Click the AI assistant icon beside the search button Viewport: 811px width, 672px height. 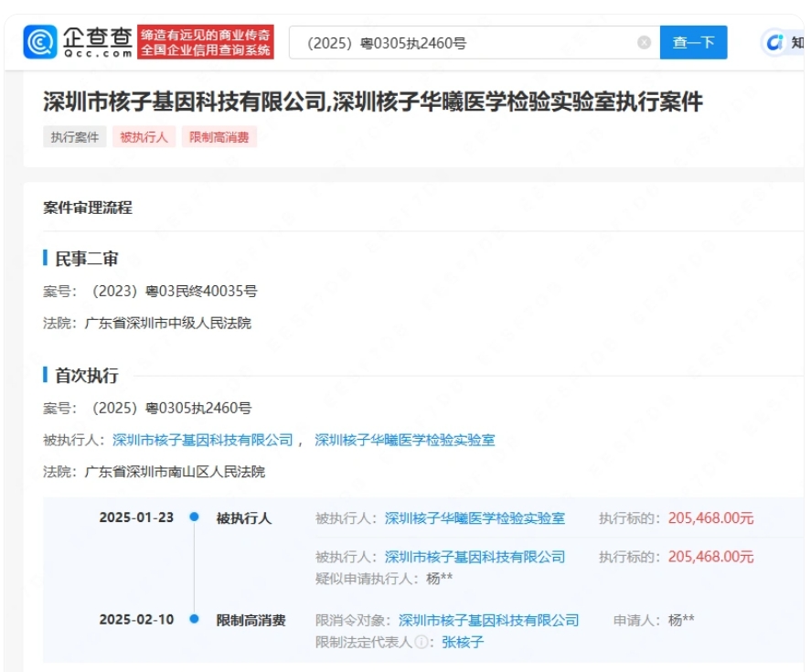[774, 42]
